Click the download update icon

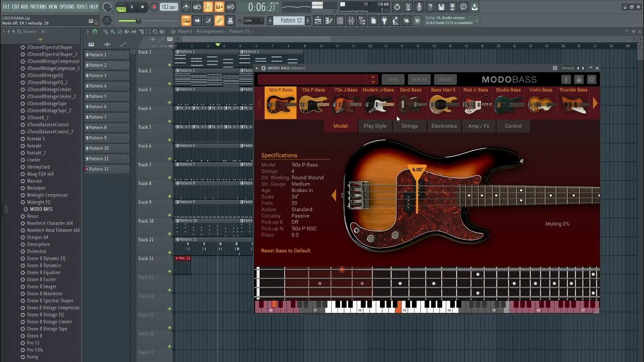(x=474, y=7)
